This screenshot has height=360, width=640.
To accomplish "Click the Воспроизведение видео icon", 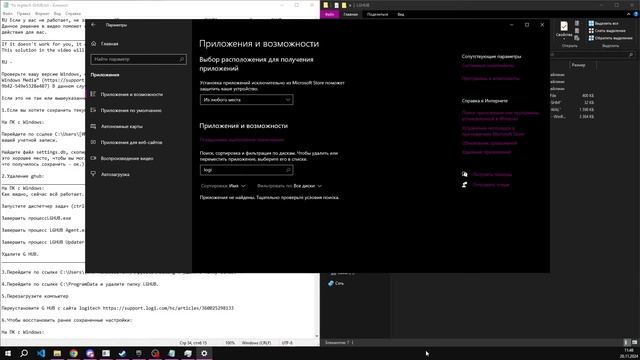I will [x=93, y=158].
